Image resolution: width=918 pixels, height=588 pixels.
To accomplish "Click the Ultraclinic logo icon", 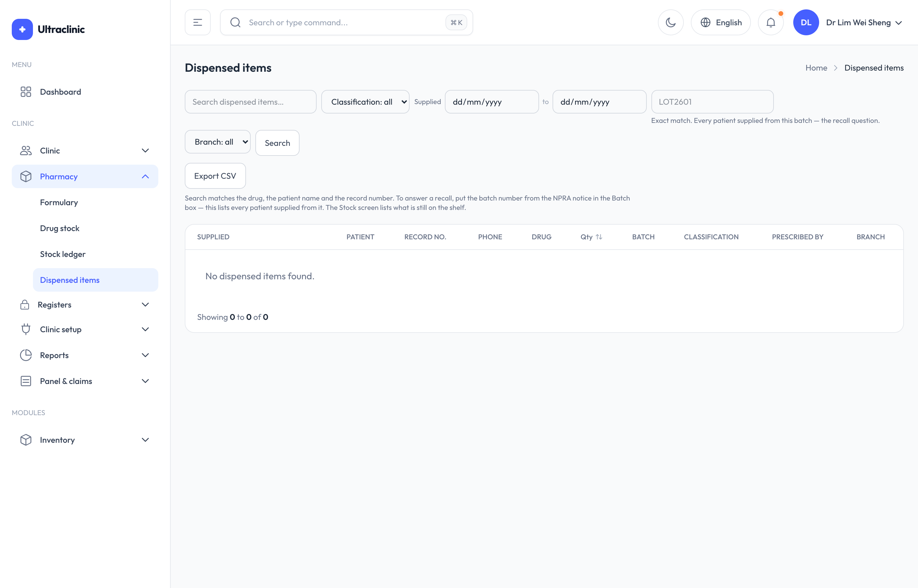I will [22, 29].
